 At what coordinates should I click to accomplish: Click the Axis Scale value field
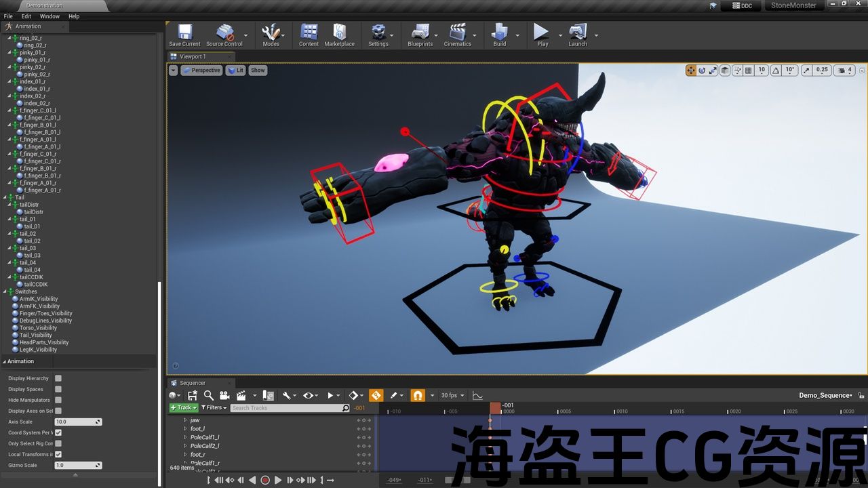75,422
